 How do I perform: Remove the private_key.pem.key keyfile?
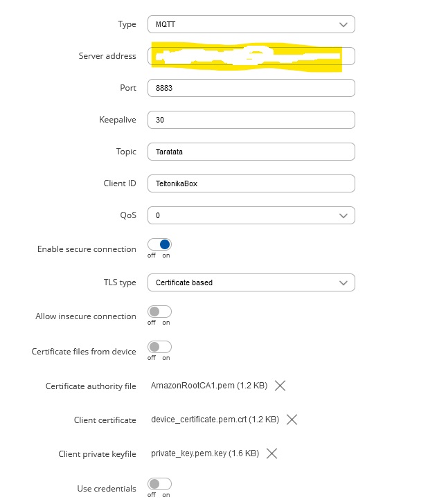(271, 453)
